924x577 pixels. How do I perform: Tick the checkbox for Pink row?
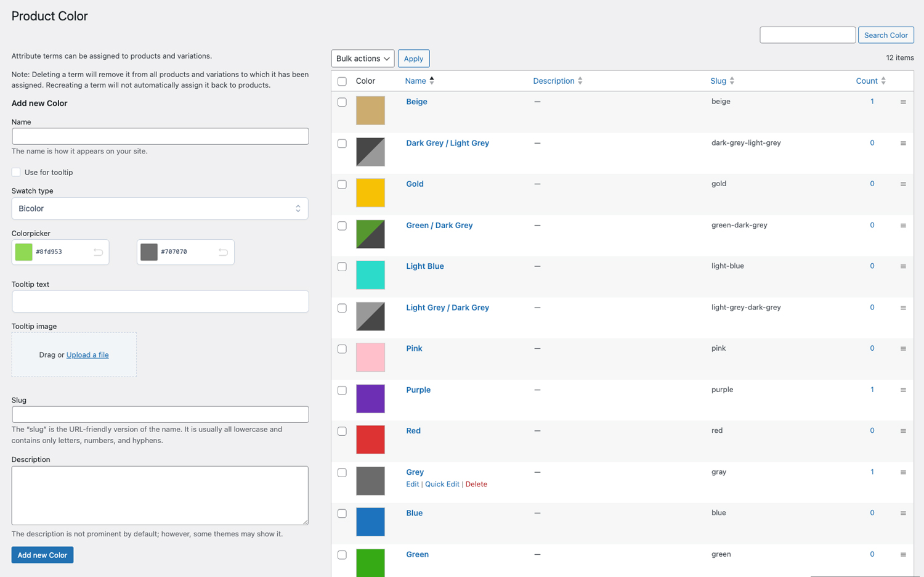click(342, 349)
